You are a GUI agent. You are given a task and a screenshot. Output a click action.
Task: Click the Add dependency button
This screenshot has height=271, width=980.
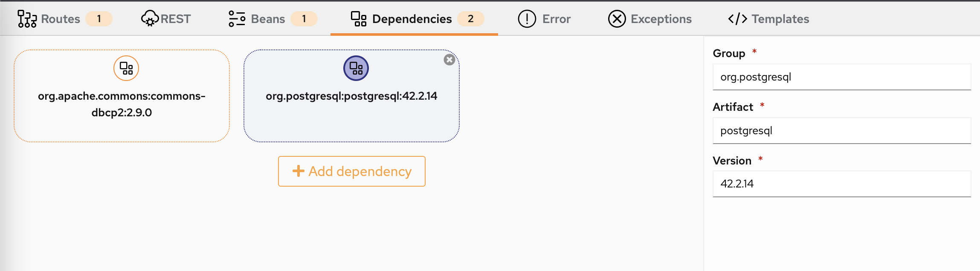coord(351,171)
